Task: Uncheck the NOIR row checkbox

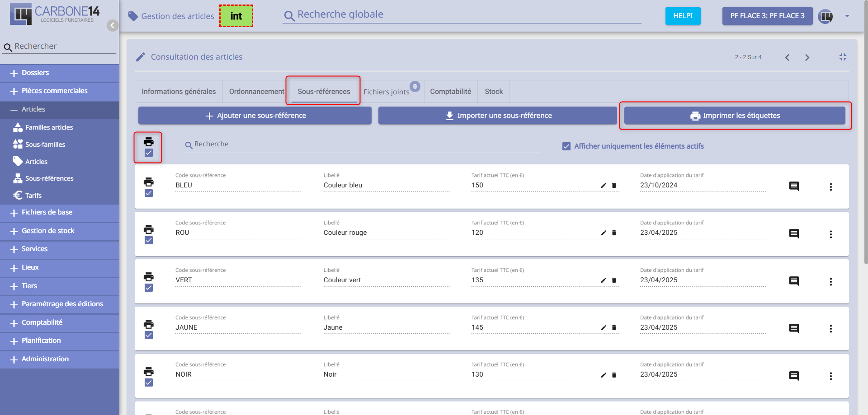Action: pos(149,383)
